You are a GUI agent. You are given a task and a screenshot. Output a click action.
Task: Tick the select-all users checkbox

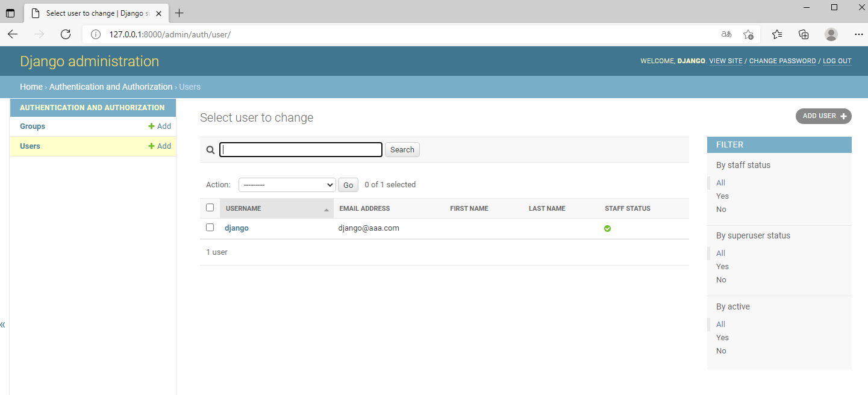210,208
